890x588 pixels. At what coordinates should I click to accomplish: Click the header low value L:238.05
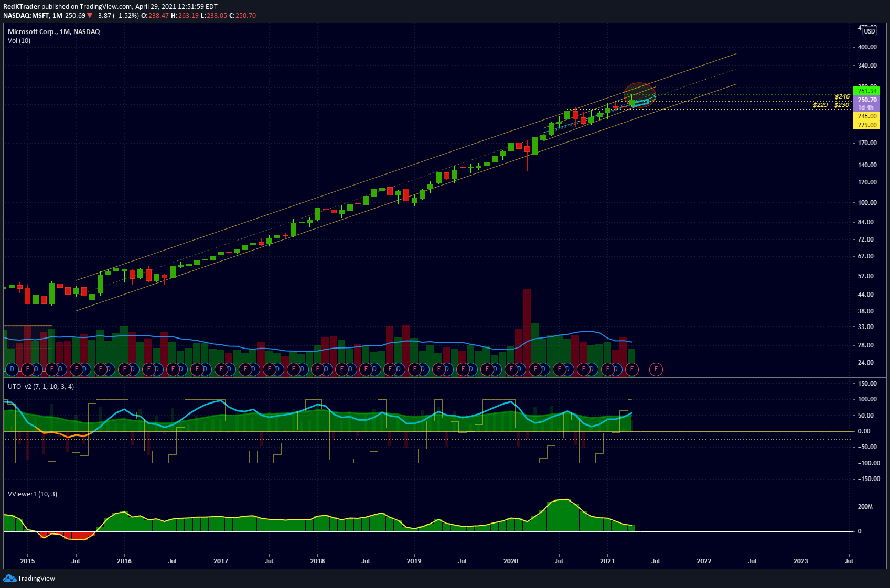coord(214,16)
